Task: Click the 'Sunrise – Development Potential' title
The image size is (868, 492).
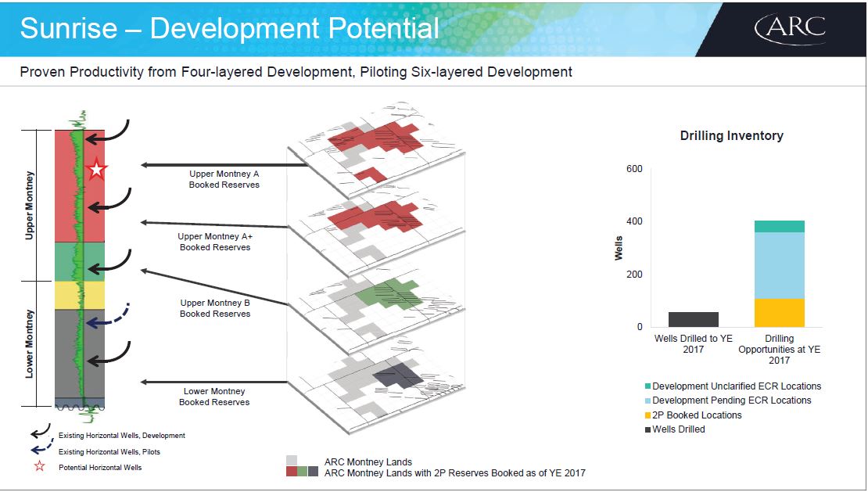Action: (229, 28)
